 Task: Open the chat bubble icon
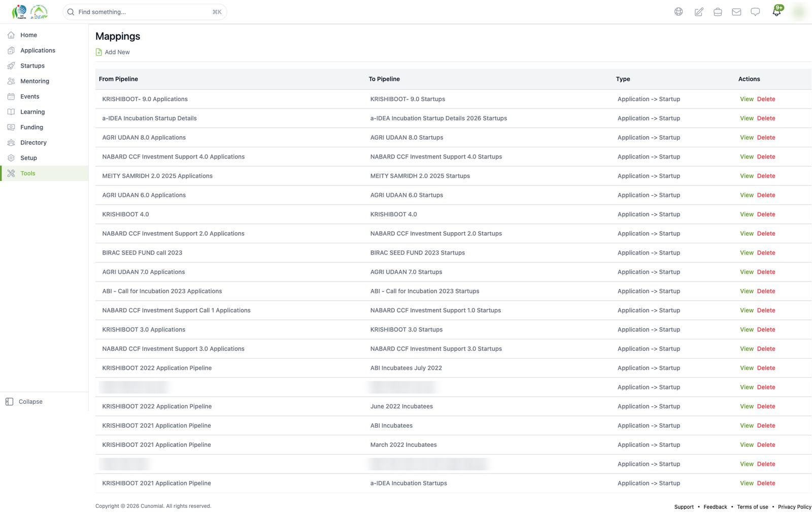coord(755,12)
